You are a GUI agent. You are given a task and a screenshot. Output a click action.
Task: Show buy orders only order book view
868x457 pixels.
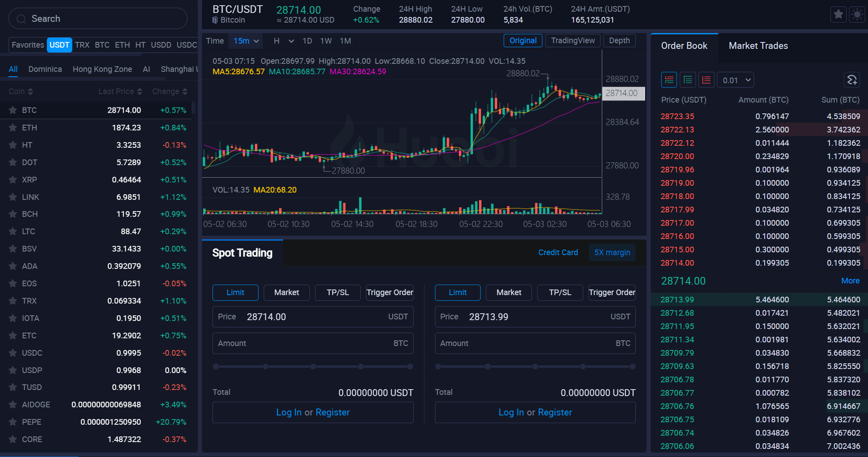click(687, 80)
